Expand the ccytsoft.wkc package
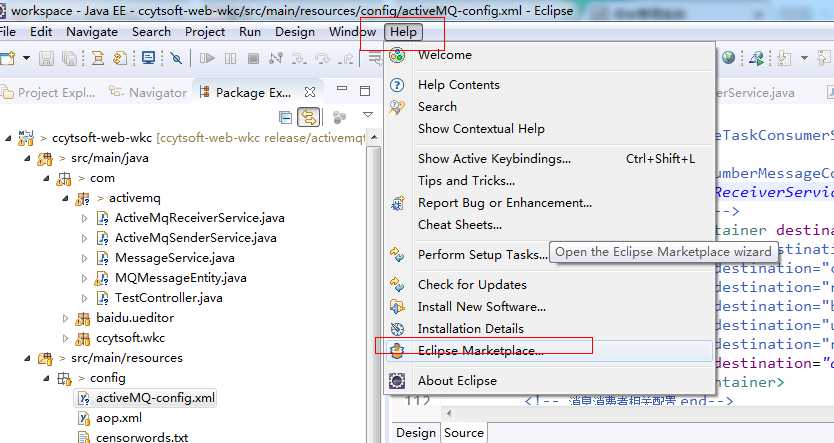Image resolution: width=834 pixels, height=443 pixels. click(x=65, y=338)
